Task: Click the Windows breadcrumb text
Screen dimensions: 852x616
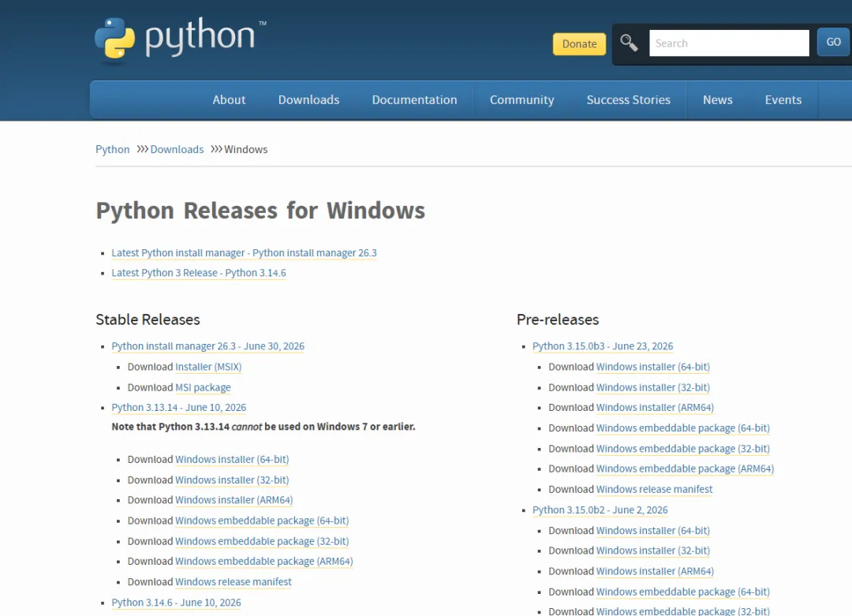Action: click(x=245, y=149)
